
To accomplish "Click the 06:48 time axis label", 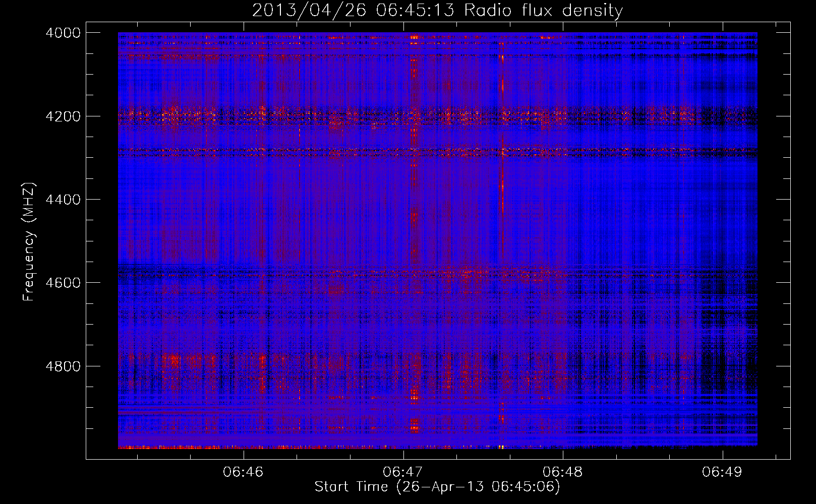I will click(x=563, y=472).
